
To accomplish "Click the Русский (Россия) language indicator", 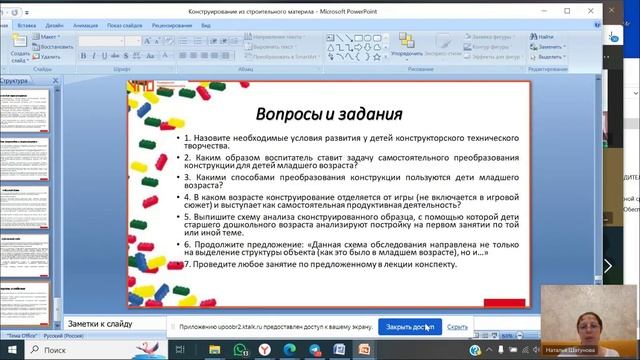I will [63, 336].
